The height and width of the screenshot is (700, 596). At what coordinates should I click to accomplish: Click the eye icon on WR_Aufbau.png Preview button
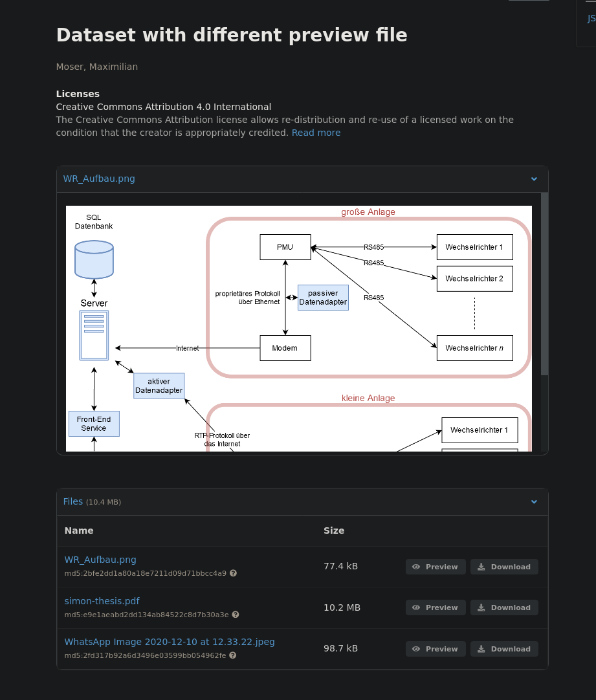pos(416,566)
